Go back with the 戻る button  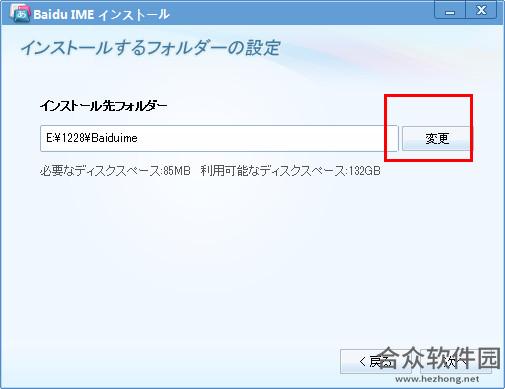[376, 361]
